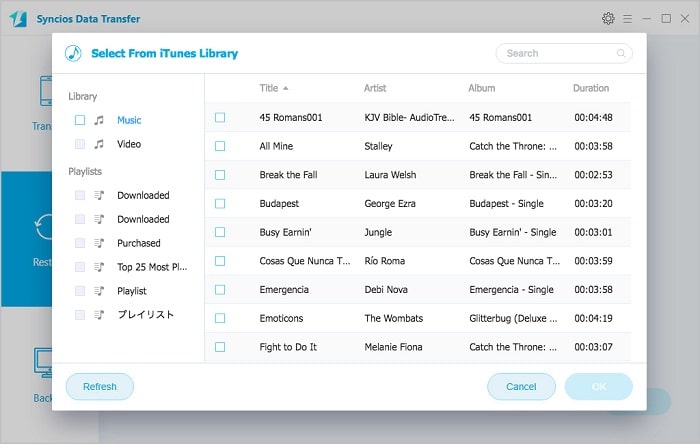Click album Budapest - Single
The height and width of the screenshot is (444, 700).
(506, 203)
